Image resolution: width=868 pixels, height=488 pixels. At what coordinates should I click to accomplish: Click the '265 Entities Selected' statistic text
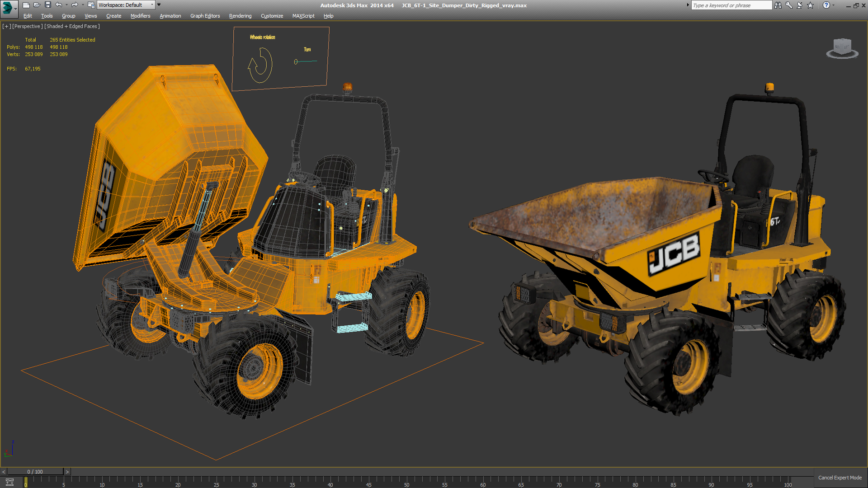pos(72,40)
